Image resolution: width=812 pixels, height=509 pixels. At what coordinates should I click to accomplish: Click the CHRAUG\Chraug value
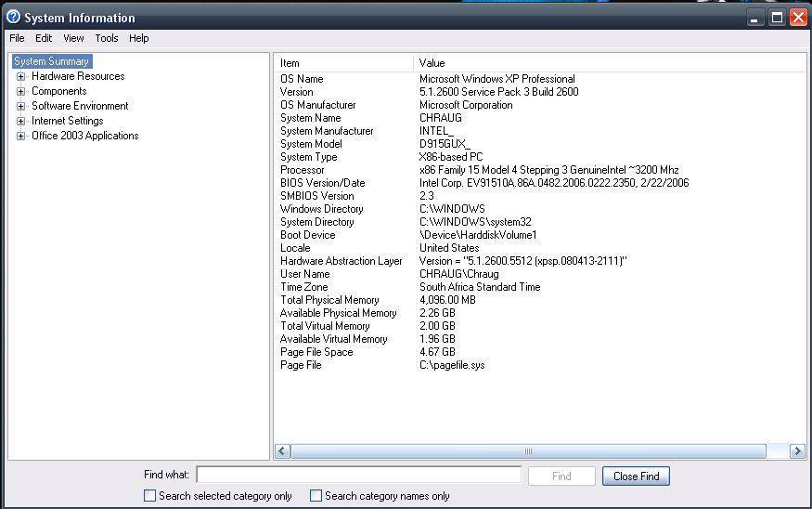459,274
